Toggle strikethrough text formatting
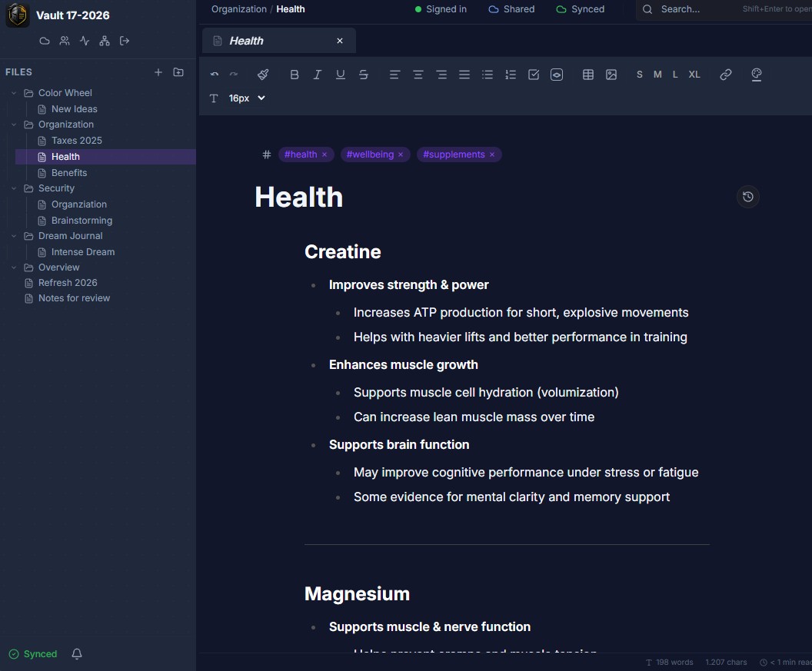 click(364, 75)
